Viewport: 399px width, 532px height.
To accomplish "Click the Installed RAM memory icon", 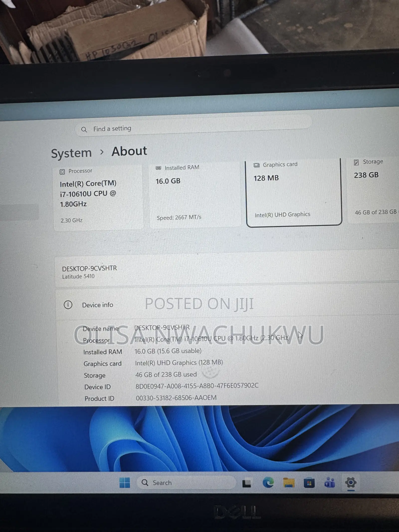I will 158,168.
